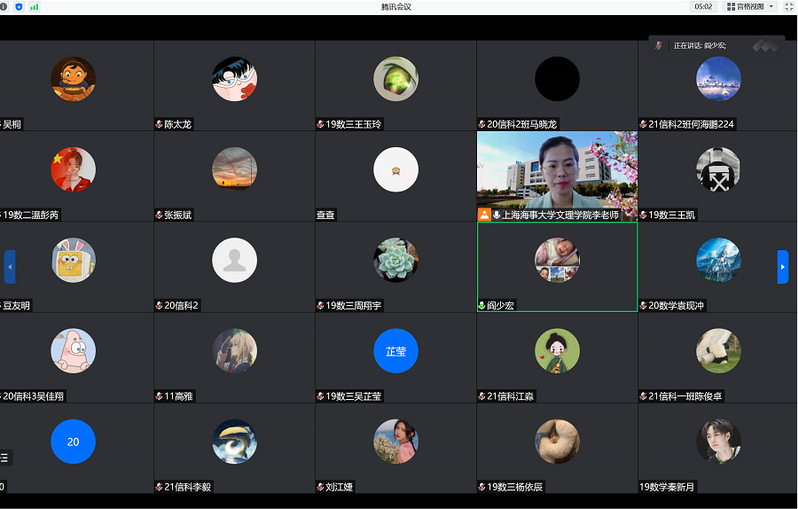Viewport: 798px width, 509px height.
Task: Click the muted mic icon beside 20信科2
Action: pyautogui.click(x=159, y=305)
